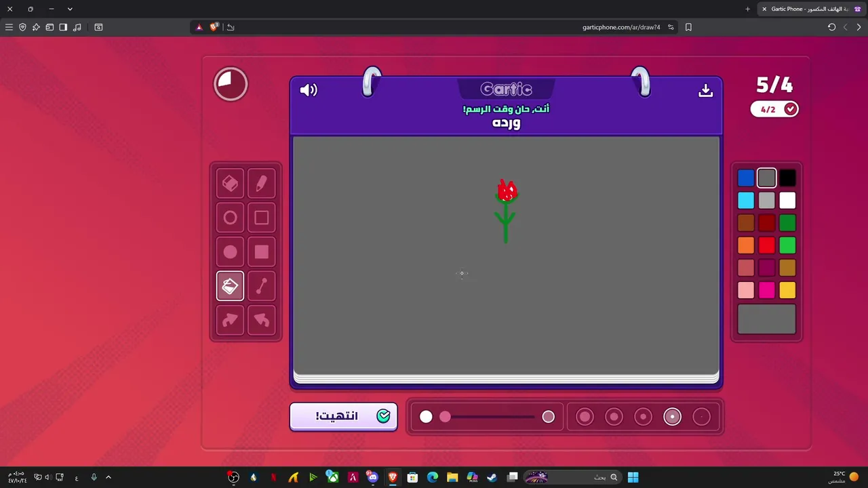Select the medium brush size
Image resolution: width=868 pixels, height=488 pixels.
point(643,417)
